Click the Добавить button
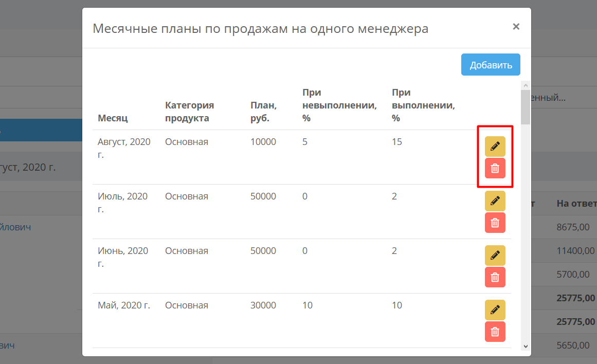The width and height of the screenshot is (597, 364). click(491, 65)
